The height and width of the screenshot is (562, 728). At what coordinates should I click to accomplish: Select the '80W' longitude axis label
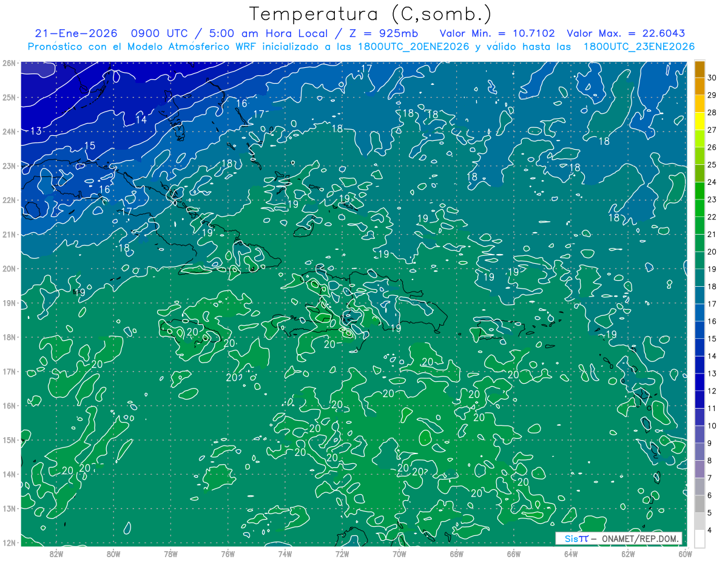[x=113, y=554]
